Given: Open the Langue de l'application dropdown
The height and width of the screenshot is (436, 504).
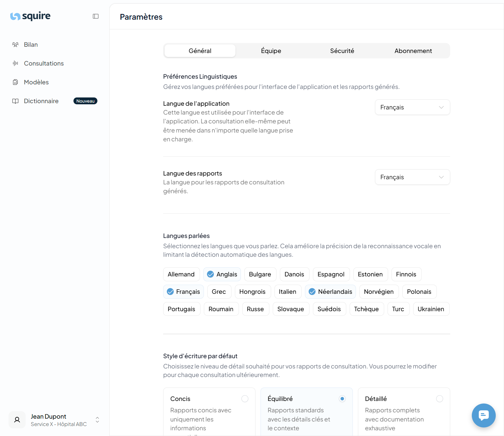Looking at the screenshot, I should pos(412,107).
